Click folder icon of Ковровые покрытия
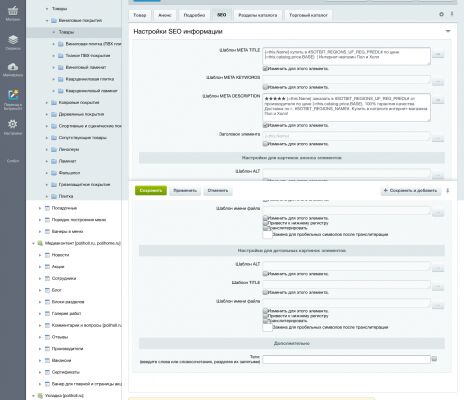Viewport: 464px width, 400px height. coord(54,103)
